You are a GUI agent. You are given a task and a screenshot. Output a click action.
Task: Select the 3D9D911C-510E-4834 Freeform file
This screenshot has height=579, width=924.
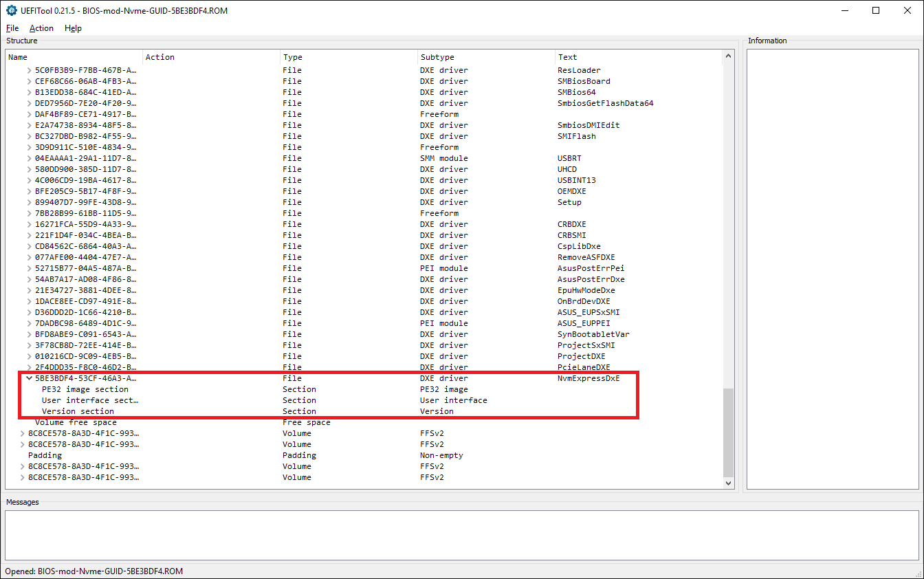(x=364, y=147)
